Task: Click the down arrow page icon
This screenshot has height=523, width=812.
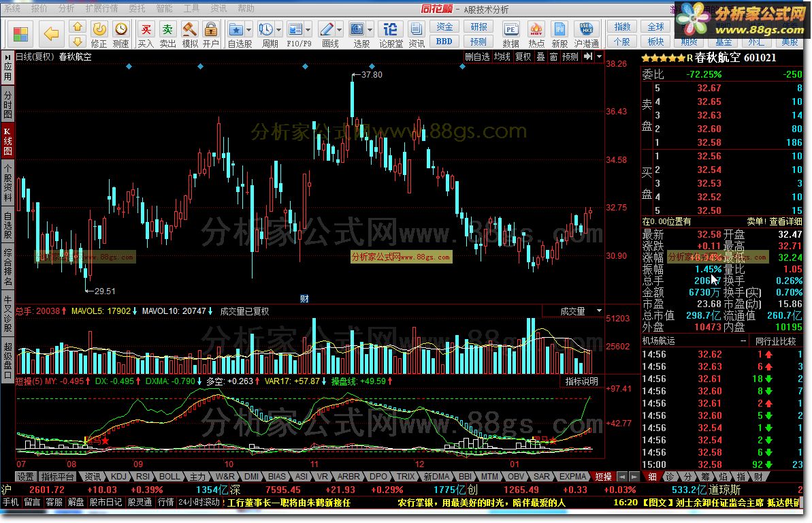Action: (x=77, y=41)
